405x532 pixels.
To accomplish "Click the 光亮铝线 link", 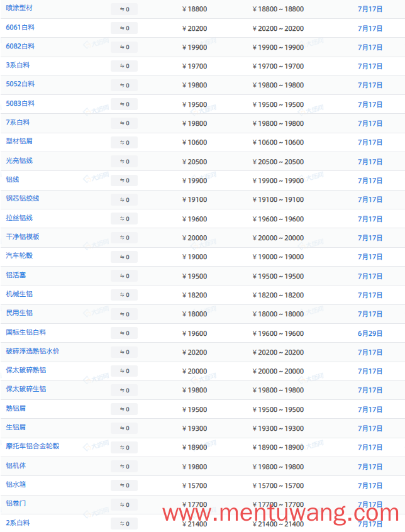I will [19, 161].
